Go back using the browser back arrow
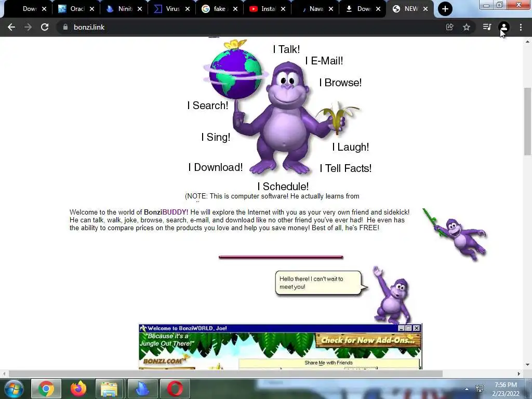This screenshot has width=532, height=399. [11, 27]
